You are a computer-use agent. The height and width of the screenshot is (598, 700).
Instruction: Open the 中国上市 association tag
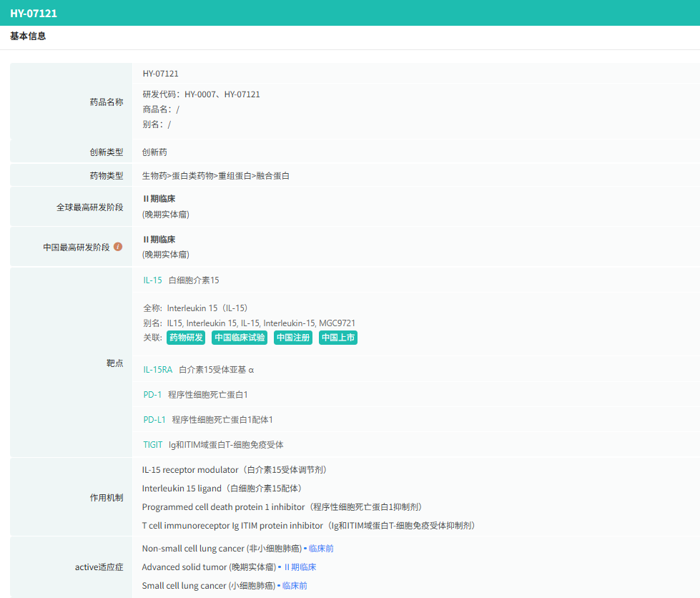tap(338, 338)
